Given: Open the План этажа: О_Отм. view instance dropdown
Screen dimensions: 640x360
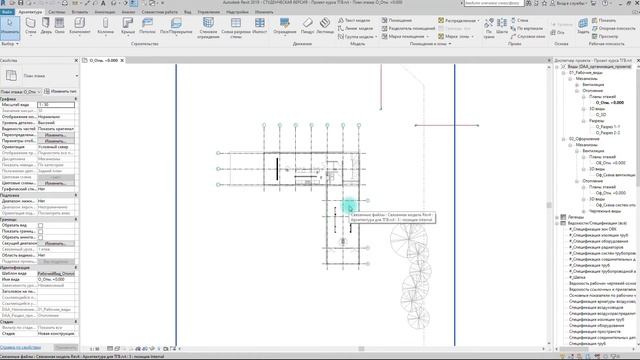Looking at the screenshot, I should click(21, 92).
